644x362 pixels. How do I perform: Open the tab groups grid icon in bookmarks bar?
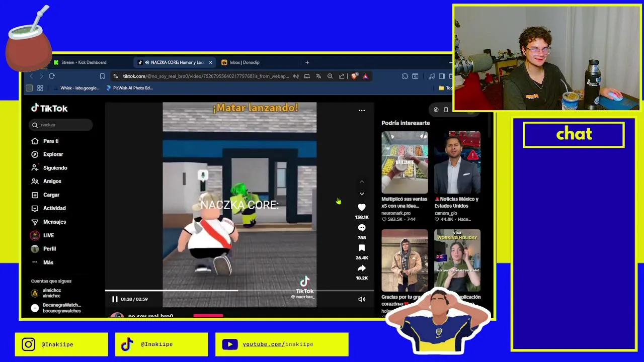pos(40,88)
